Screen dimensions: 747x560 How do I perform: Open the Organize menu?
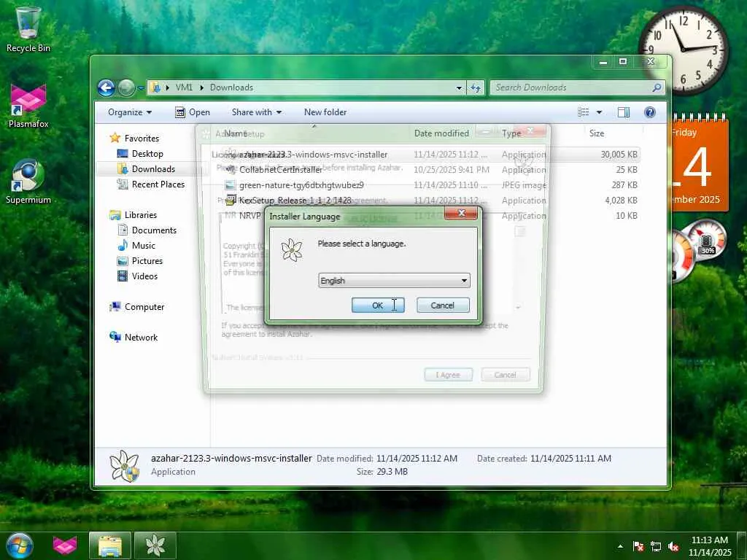click(x=130, y=112)
